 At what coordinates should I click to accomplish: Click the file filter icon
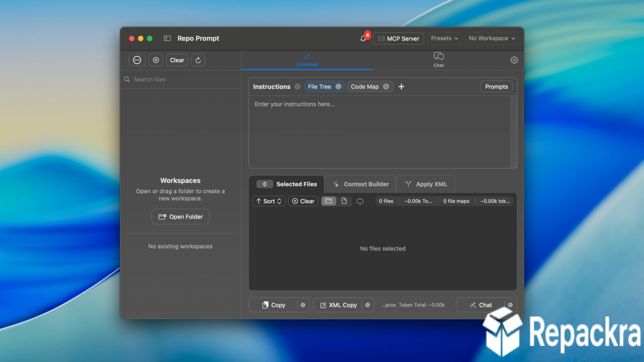(156, 60)
